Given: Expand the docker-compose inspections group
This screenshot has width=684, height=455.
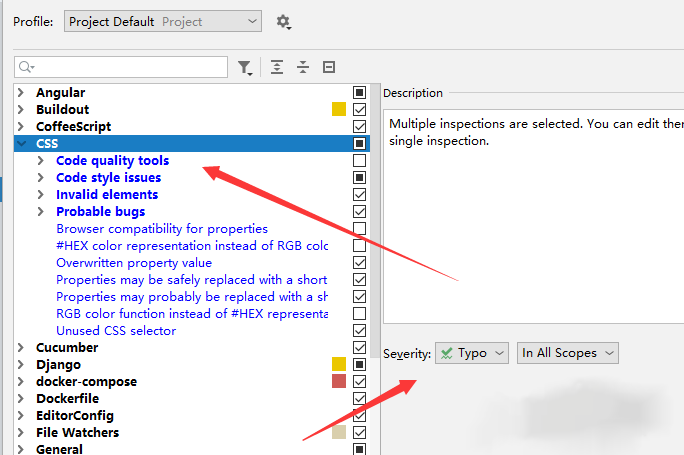Looking at the screenshot, I should 21,382.
